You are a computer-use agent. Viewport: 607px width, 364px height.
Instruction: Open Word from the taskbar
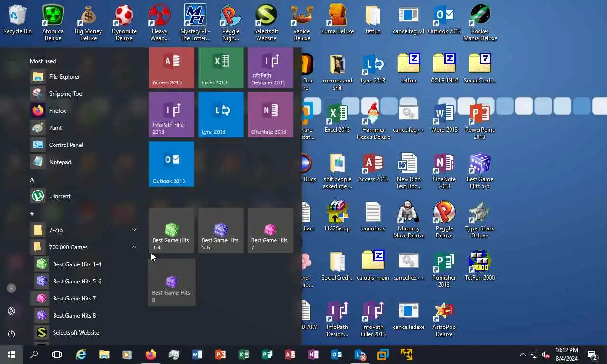(x=197, y=355)
